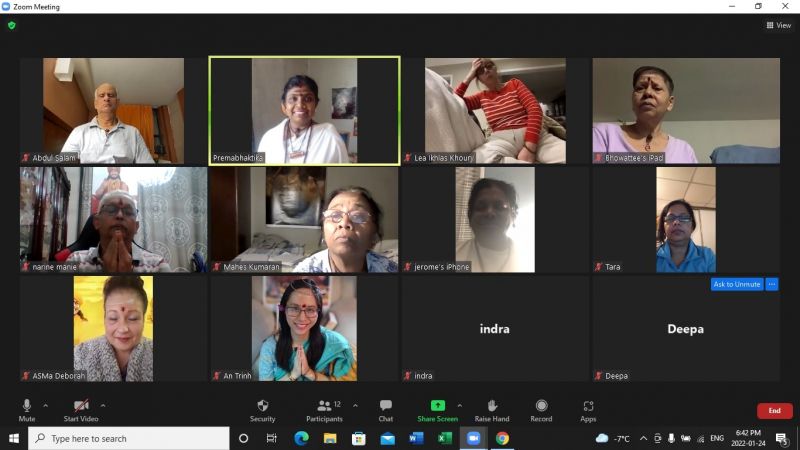
Task: Click the Mute microphone button
Action: (x=27, y=410)
